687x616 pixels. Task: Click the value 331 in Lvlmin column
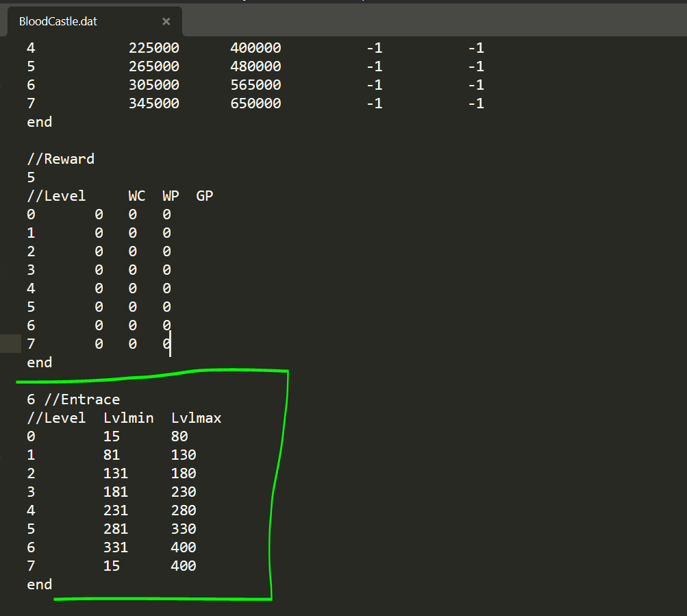116,547
